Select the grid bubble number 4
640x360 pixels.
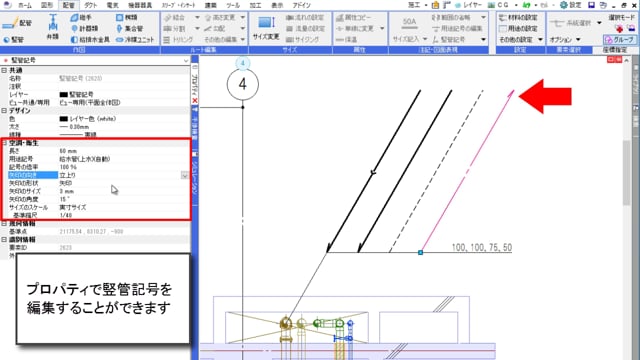tap(243, 84)
